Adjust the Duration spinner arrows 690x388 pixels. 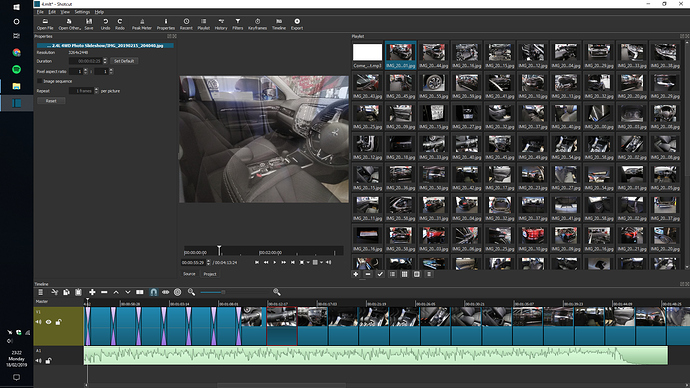pos(105,61)
